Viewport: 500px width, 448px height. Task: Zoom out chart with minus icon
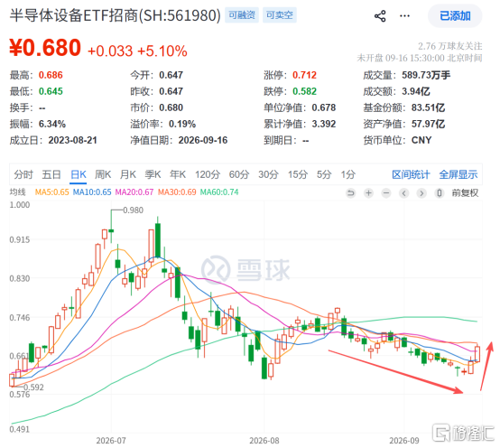click(x=386, y=193)
